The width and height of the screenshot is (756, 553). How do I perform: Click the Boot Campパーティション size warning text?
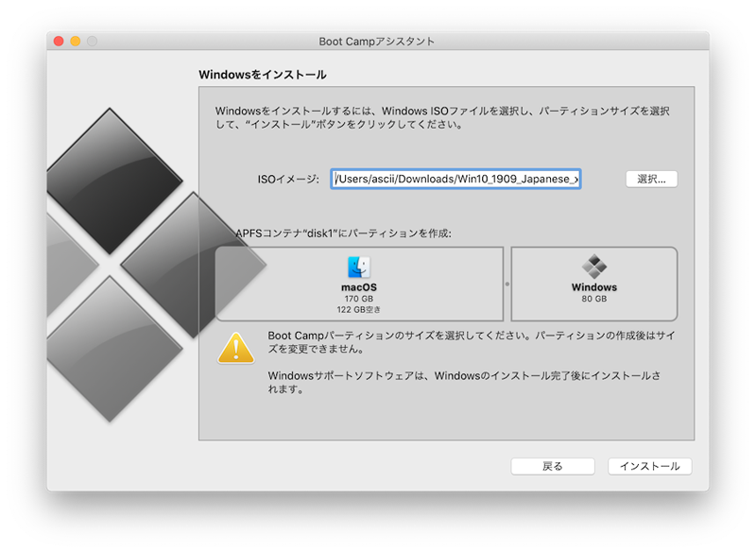click(x=471, y=342)
